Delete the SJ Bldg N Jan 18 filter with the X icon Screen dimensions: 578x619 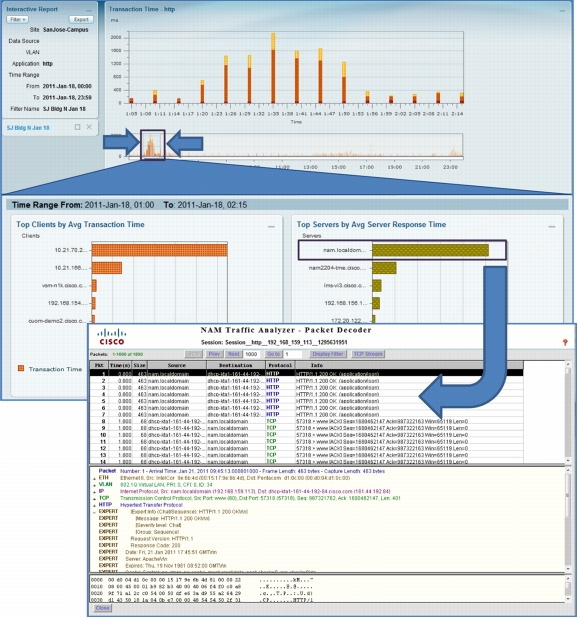[89, 127]
